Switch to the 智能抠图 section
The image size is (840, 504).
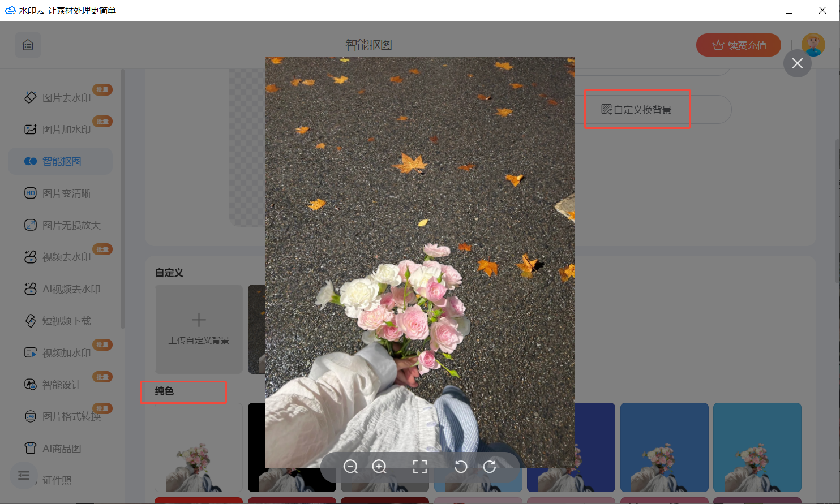pos(59,161)
